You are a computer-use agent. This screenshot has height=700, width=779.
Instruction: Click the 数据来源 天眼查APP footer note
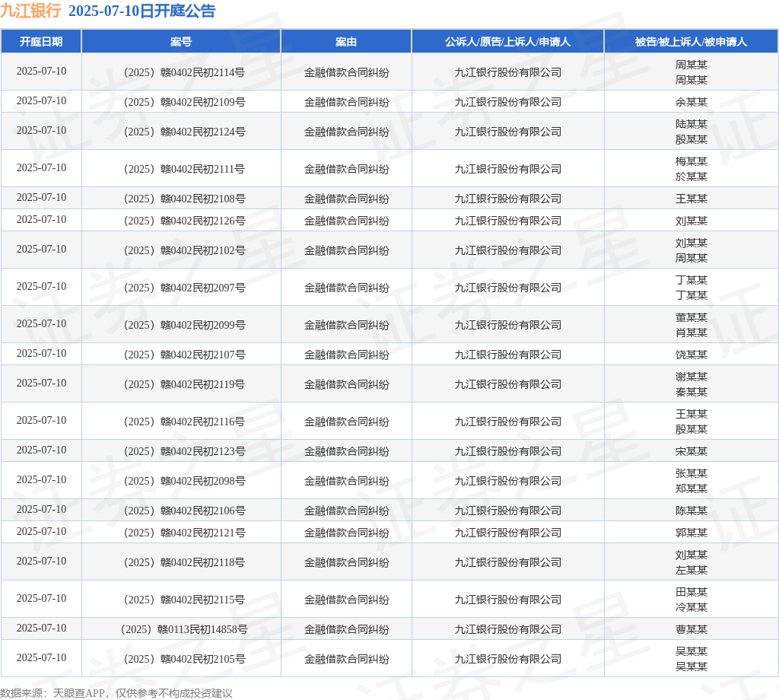pyautogui.click(x=116, y=692)
